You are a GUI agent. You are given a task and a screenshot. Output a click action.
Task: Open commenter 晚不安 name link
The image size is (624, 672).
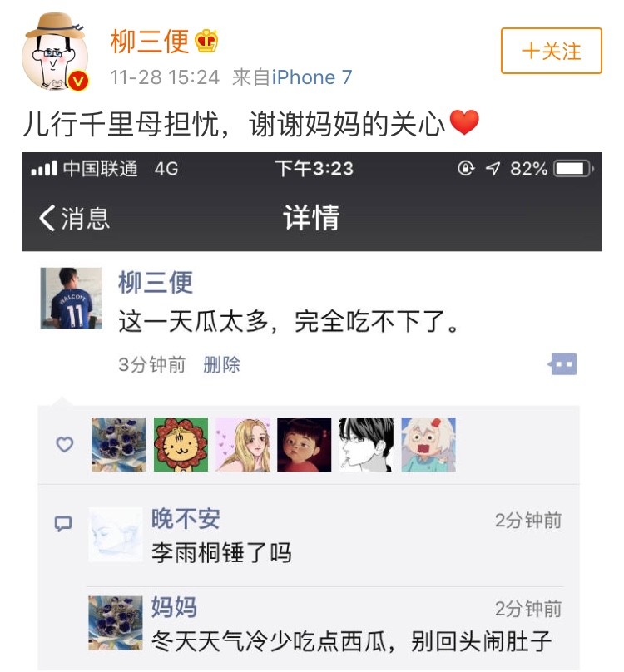(186, 519)
